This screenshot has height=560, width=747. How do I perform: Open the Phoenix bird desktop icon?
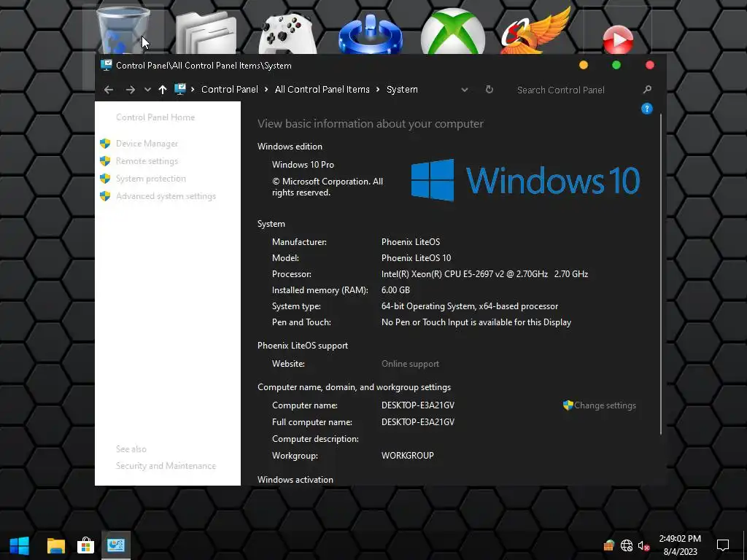click(x=535, y=31)
